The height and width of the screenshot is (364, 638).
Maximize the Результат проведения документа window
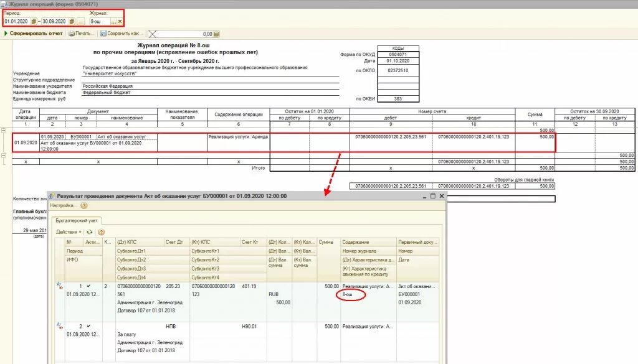(433, 196)
